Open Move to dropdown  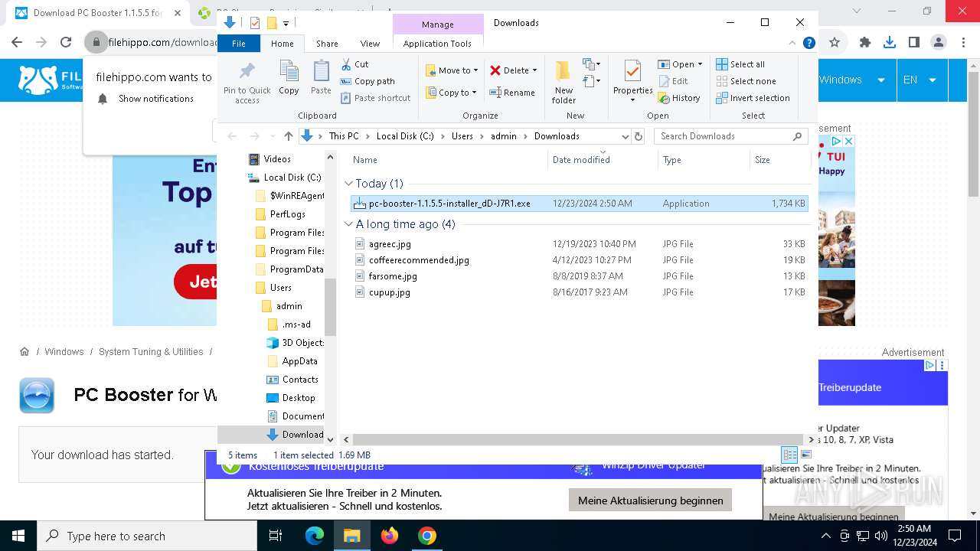click(452, 70)
